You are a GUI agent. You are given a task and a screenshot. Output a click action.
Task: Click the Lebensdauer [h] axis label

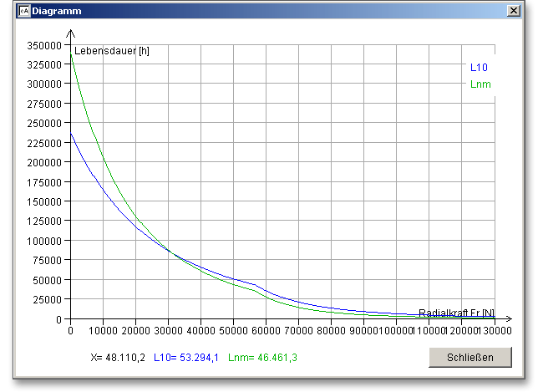point(111,51)
